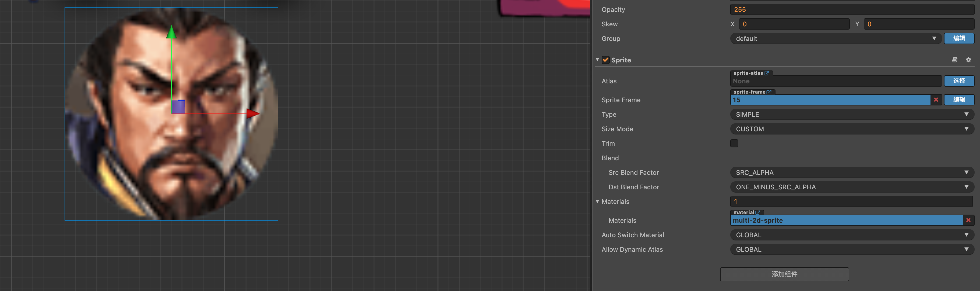The height and width of the screenshot is (291, 980).
Task: Click the Materials count field showing 1
Action: pyautogui.click(x=852, y=202)
